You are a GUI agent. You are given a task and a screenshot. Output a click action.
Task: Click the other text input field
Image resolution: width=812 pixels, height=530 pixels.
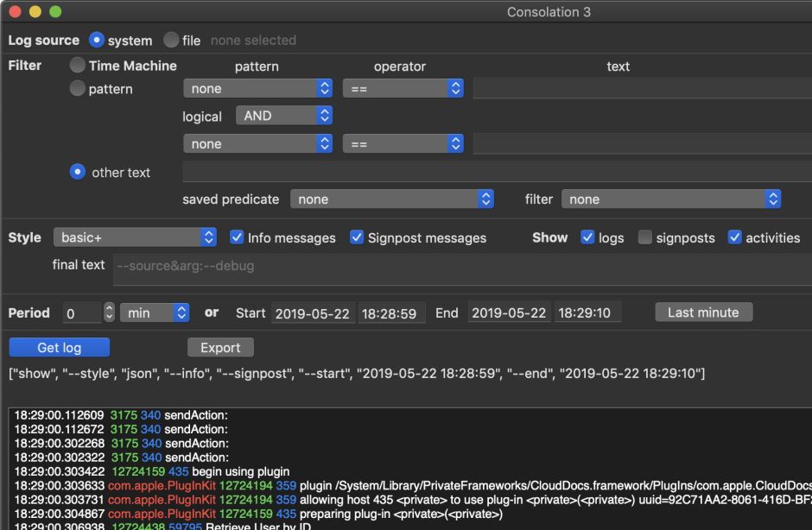tap(497, 172)
